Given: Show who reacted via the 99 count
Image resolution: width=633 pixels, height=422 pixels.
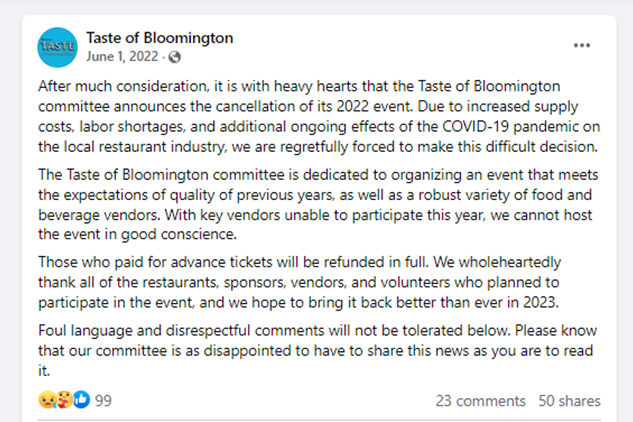Looking at the screenshot, I should (102, 400).
